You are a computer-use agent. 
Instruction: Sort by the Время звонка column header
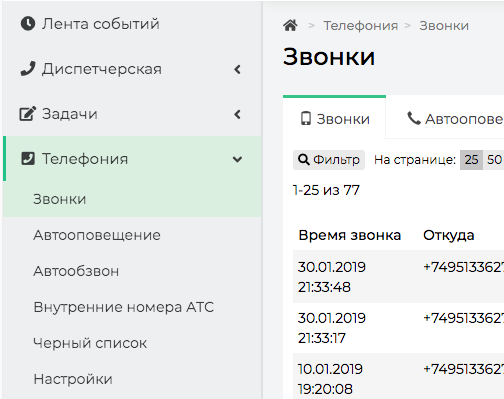click(350, 235)
